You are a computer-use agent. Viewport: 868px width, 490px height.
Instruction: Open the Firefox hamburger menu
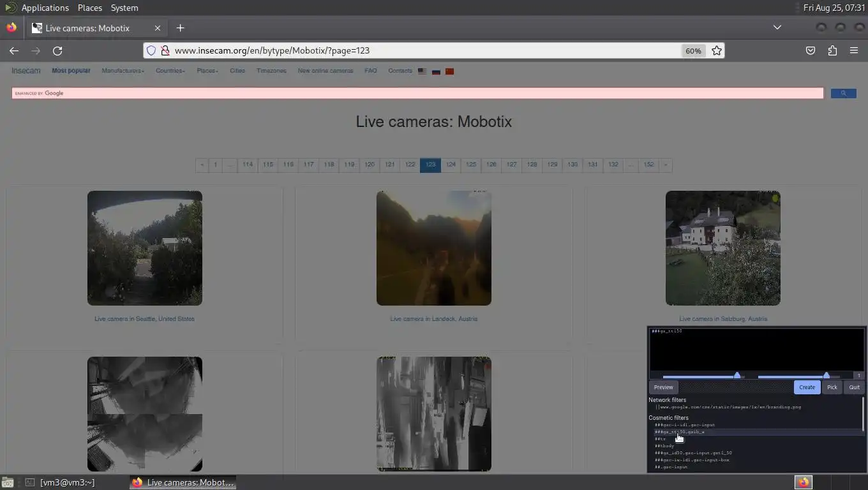854,50
